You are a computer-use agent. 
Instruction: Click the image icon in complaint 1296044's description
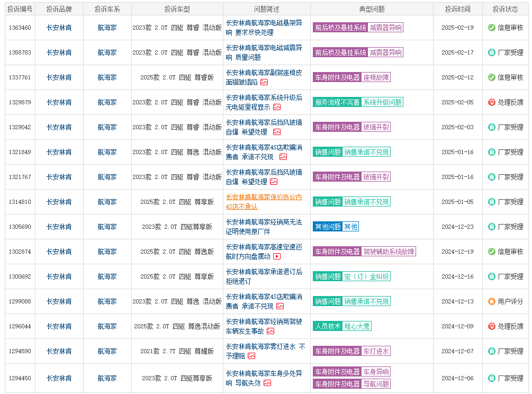(270, 331)
